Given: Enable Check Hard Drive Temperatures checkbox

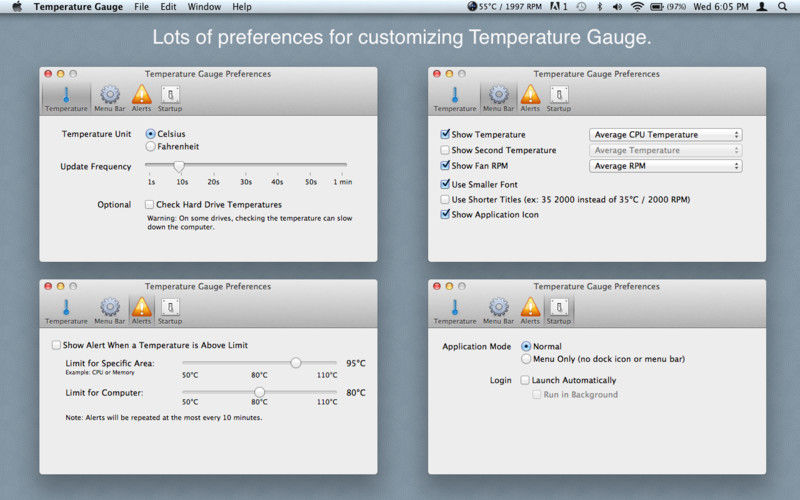Looking at the screenshot, I should pos(149,205).
